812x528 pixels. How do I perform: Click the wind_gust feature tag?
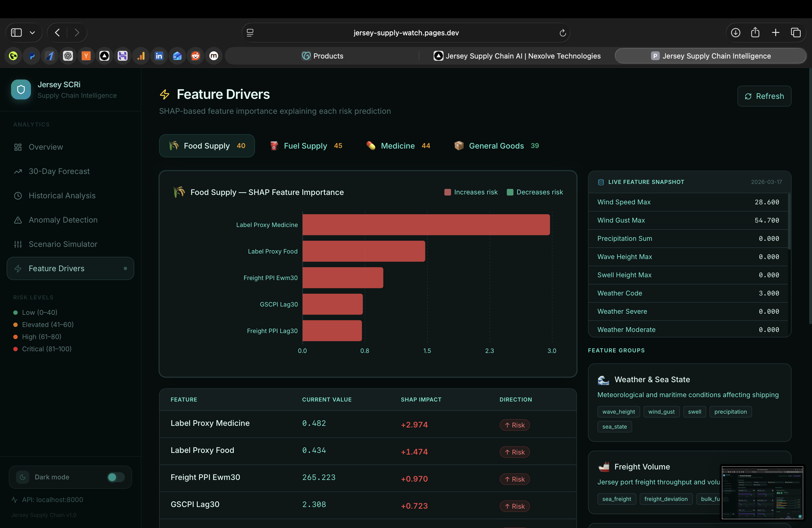point(661,412)
